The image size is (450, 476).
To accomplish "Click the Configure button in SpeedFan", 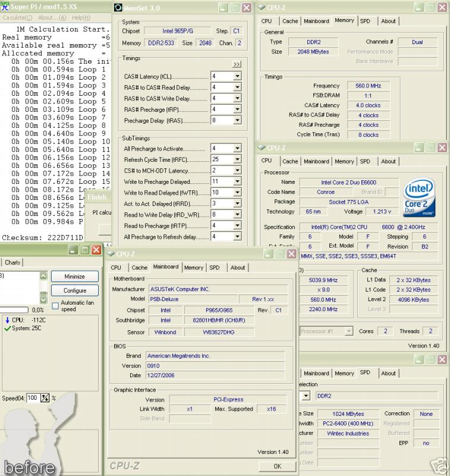I will (74, 291).
